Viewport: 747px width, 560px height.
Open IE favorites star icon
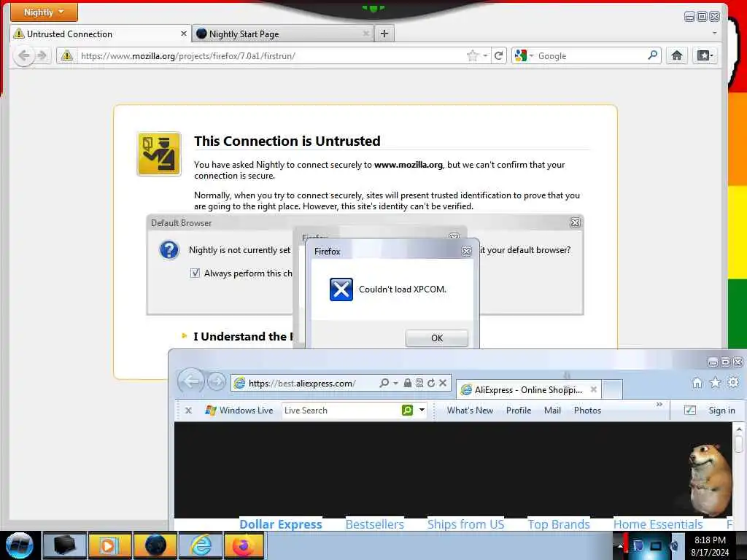click(715, 382)
